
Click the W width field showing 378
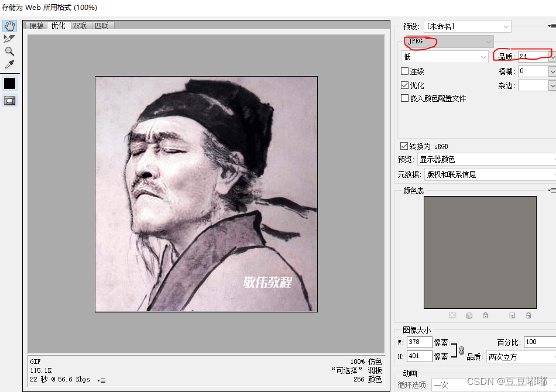pyautogui.click(x=420, y=342)
